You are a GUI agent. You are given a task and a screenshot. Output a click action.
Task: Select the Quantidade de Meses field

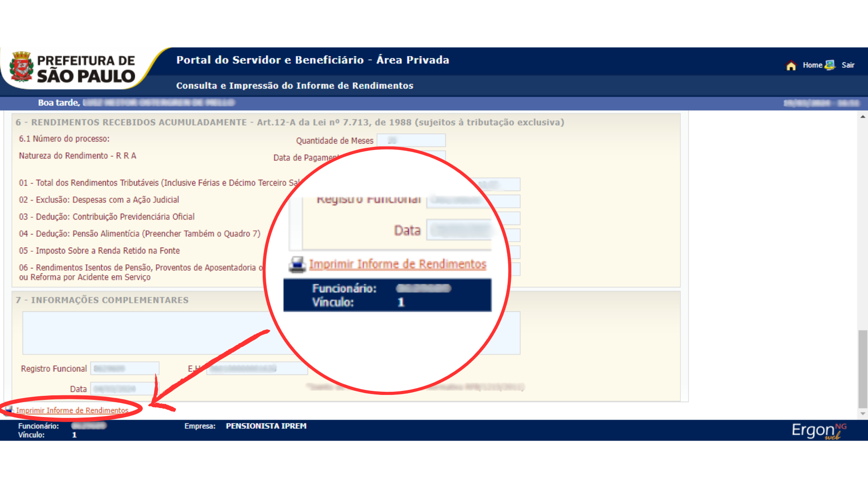click(411, 141)
